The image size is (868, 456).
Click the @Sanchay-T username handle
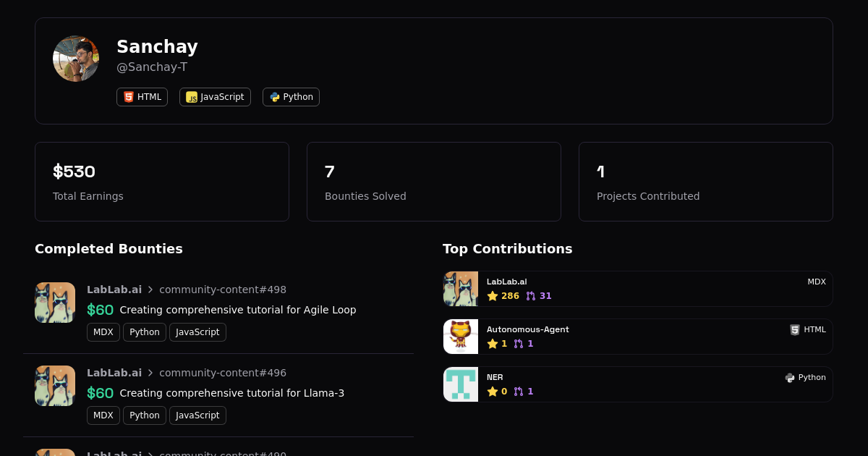pos(152,67)
